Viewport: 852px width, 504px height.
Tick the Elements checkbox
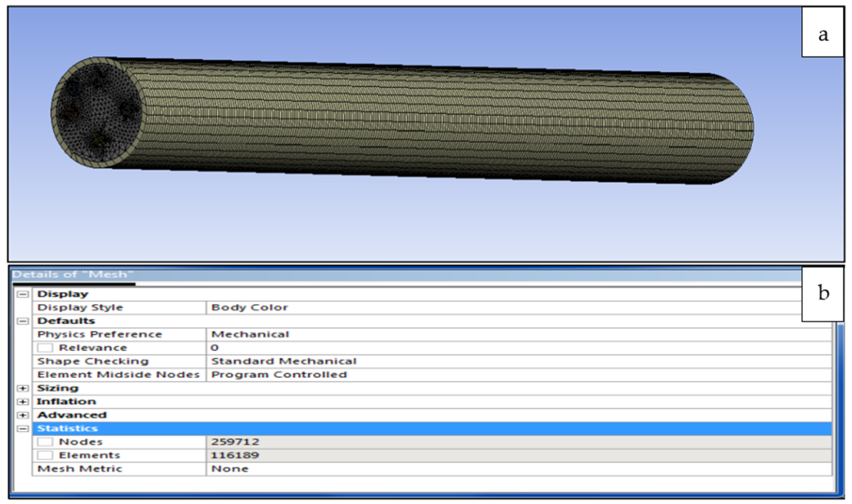click(x=45, y=455)
